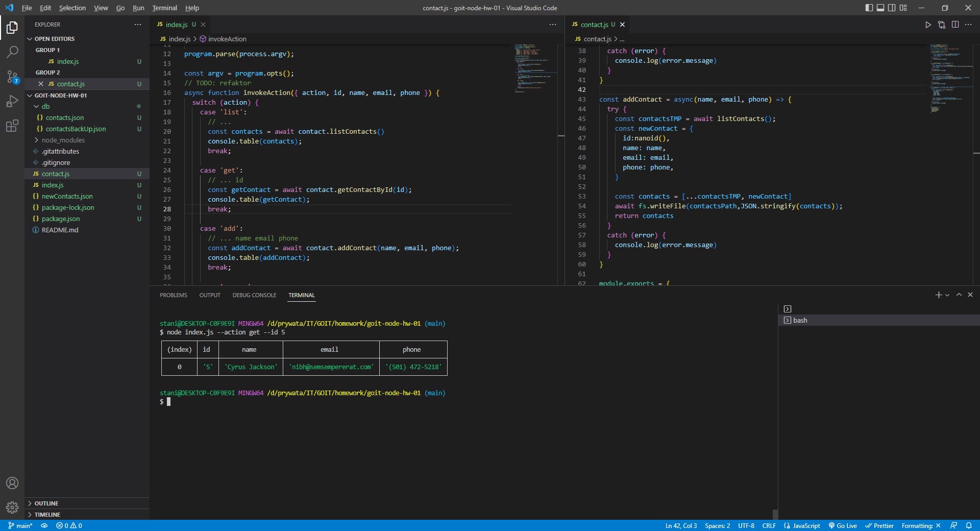The image size is (980, 531).
Task: Run contact.js using the play icon
Action: point(928,25)
